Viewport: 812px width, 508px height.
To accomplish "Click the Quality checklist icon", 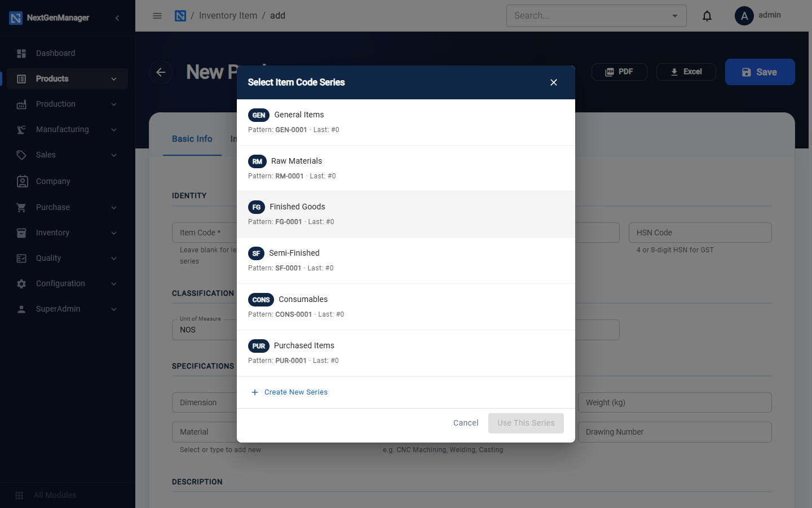I will 21,258.
